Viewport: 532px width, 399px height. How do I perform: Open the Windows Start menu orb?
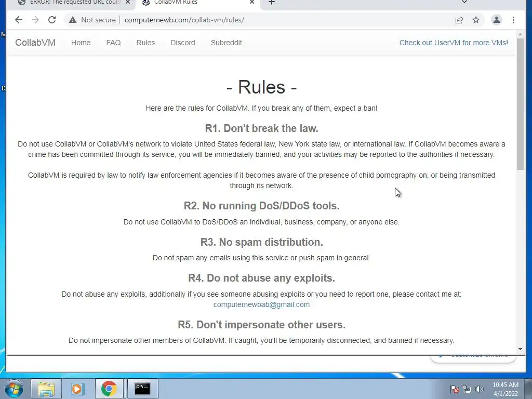pos(14,389)
